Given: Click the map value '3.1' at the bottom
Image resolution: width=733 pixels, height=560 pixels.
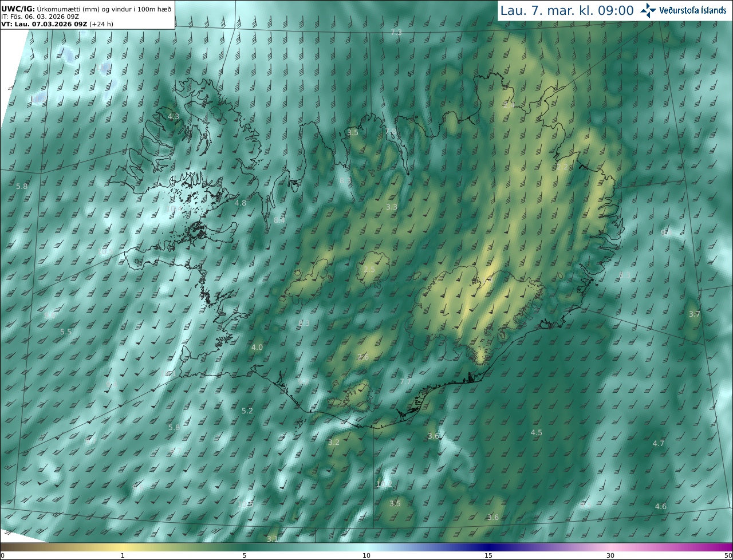Looking at the screenshot, I should pos(273,539).
